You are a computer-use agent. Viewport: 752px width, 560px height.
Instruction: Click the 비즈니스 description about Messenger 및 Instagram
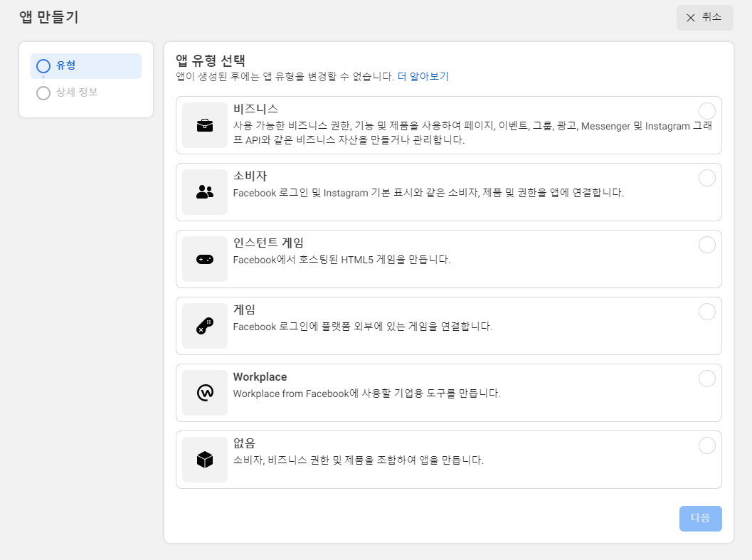pos(472,133)
